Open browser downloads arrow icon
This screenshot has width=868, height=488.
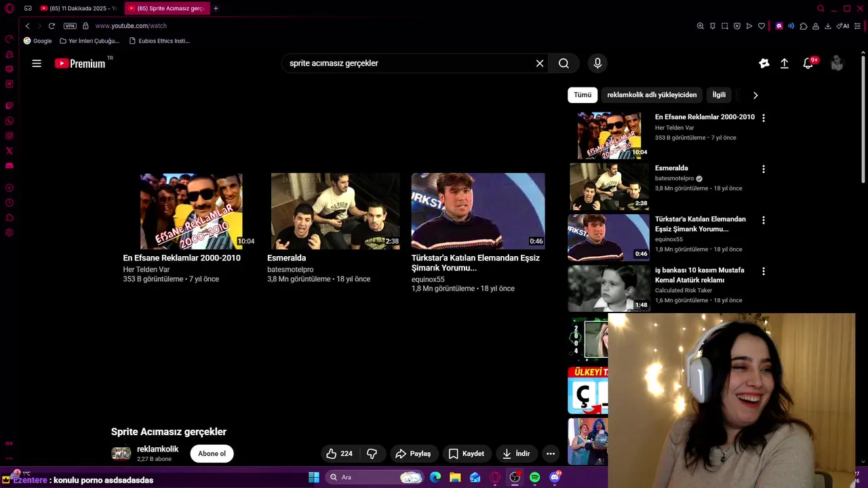coord(828,26)
